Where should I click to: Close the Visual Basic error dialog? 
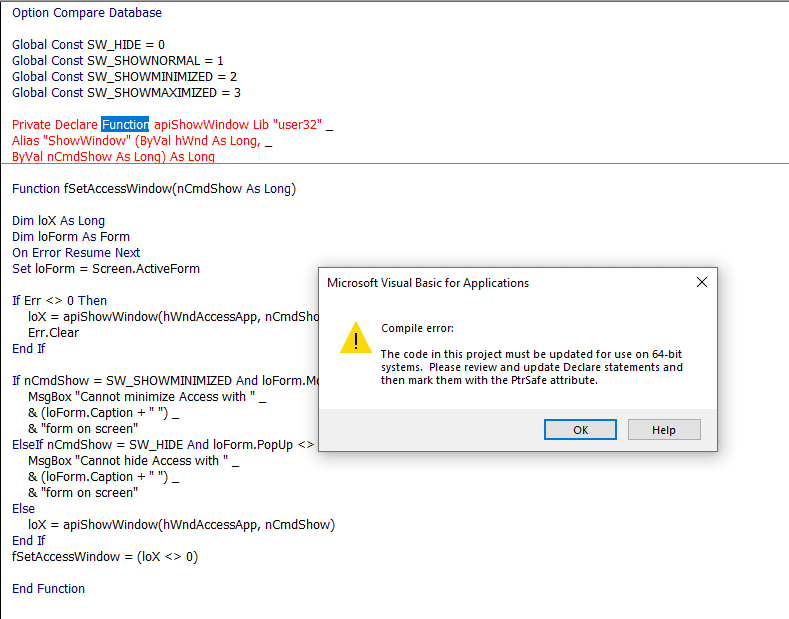coord(702,282)
